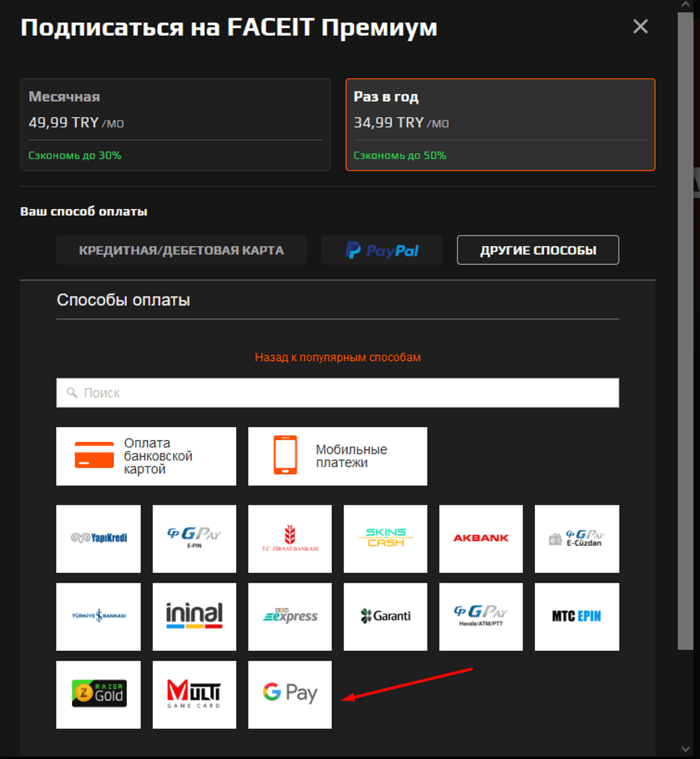Select the GPay E-PIN payment tile
The height and width of the screenshot is (759, 700).
pyautogui.click(x=194, y=538)
